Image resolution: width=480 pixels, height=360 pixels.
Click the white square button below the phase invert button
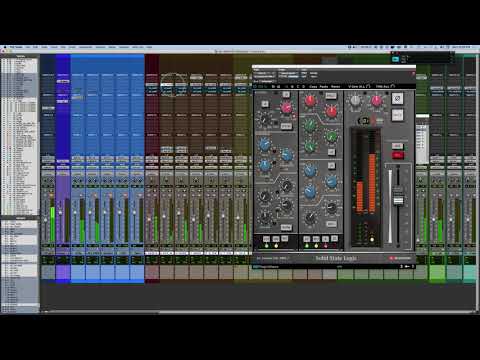tap(397, 115)
